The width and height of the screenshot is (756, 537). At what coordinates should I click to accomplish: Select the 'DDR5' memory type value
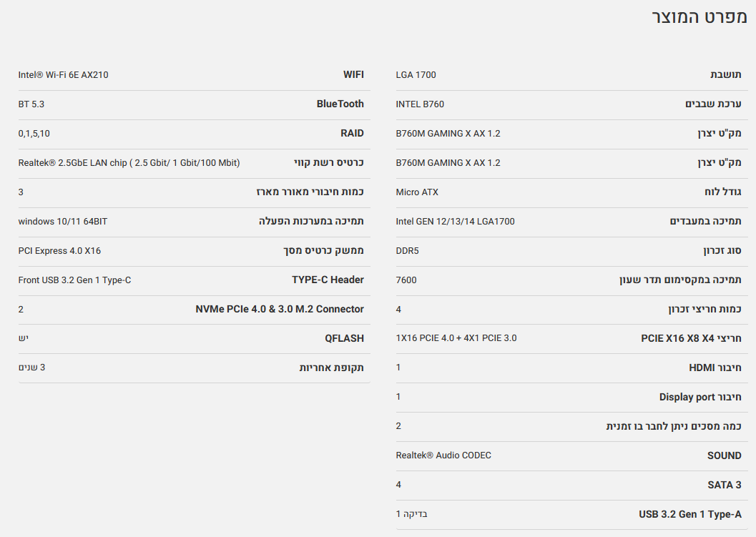407,250
